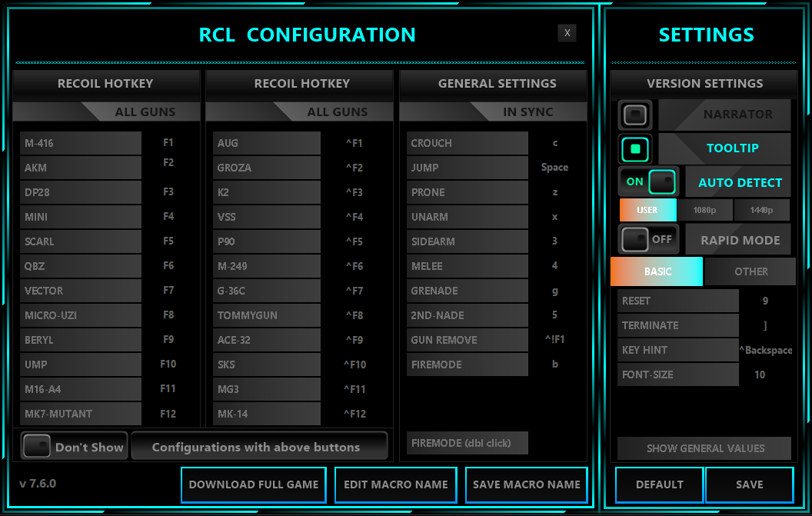Click Save Macro Name button
This screenshot has height=516, width=812.
[526, 484]
